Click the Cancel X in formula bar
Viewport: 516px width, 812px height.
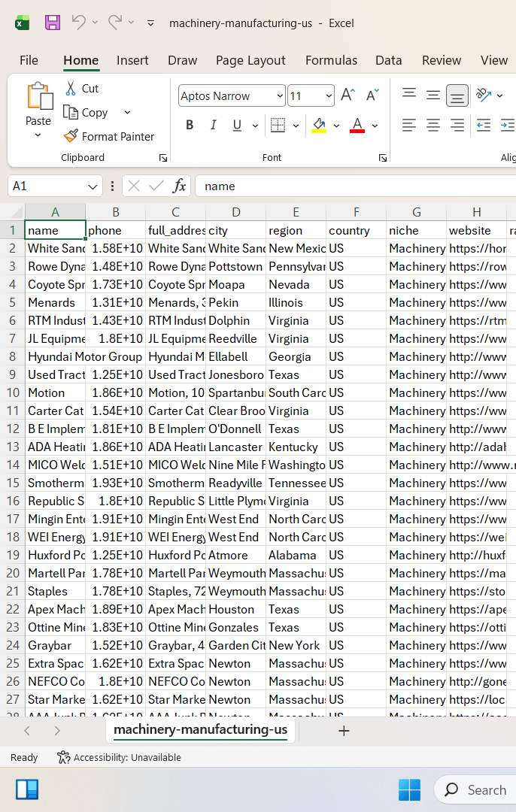134,186
